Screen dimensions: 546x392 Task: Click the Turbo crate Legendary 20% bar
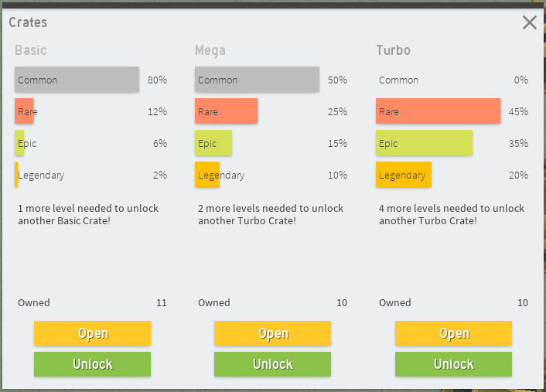(403, 175)
